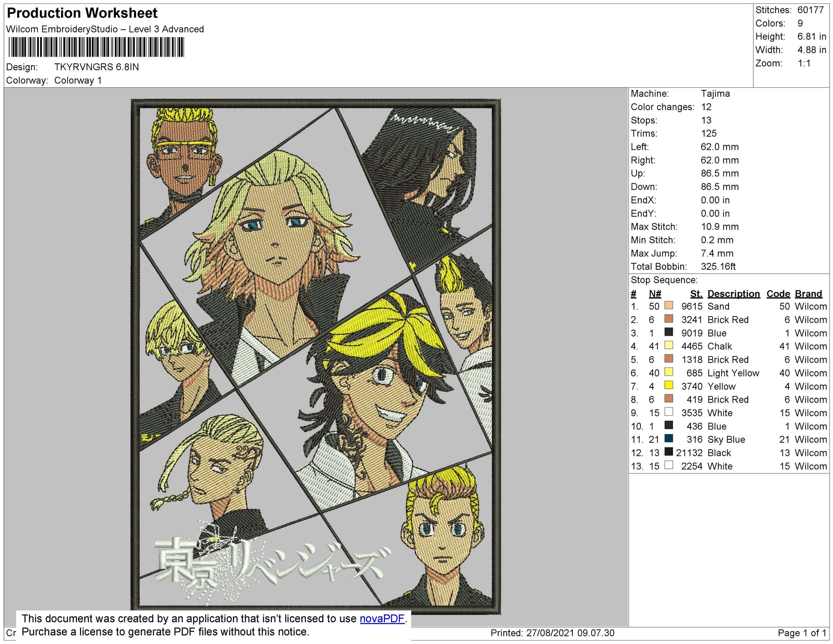Click the Black swatch in row 12
Screen dimensions: 833x644
(669, 452)
